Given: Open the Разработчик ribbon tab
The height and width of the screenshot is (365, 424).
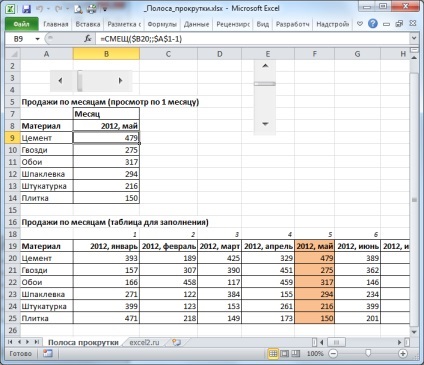Looking at the screenshot, I should coord(292,24).
